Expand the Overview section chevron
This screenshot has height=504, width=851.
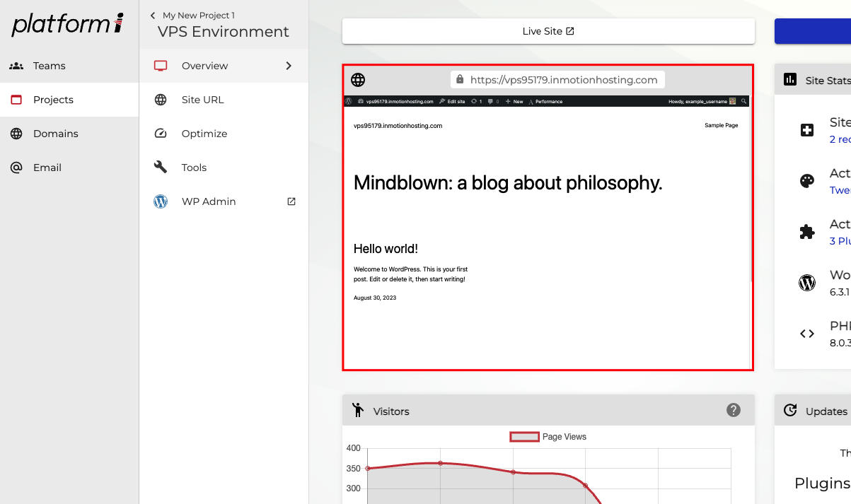[289, 65]
